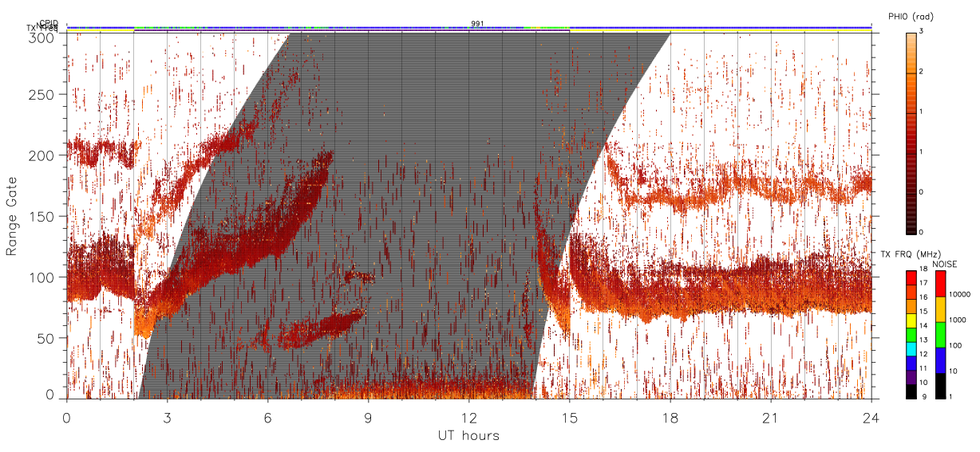Click the x-axis tick label '24'

[871, 418]
